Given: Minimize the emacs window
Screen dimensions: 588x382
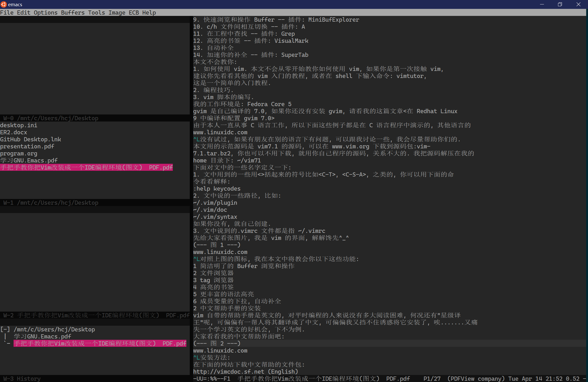Looking at the screenshot, I should tap(542, 4).
